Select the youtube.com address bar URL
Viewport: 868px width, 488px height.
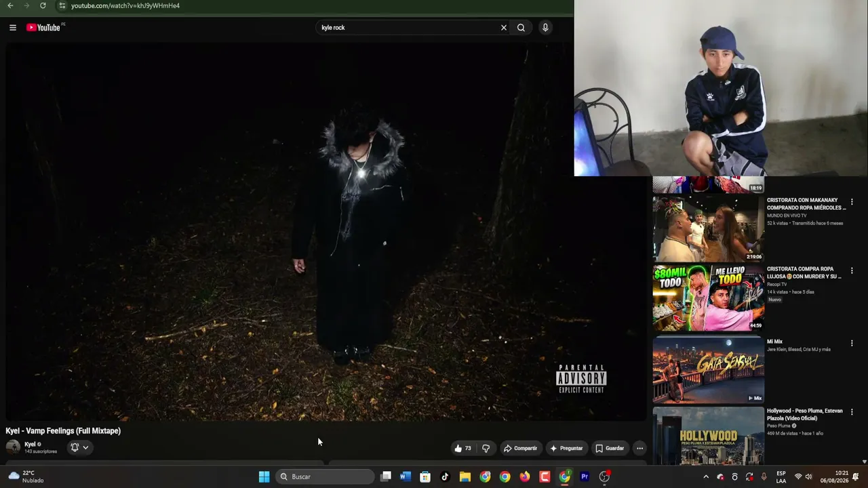pyautogui.click(x=125, y=5)
